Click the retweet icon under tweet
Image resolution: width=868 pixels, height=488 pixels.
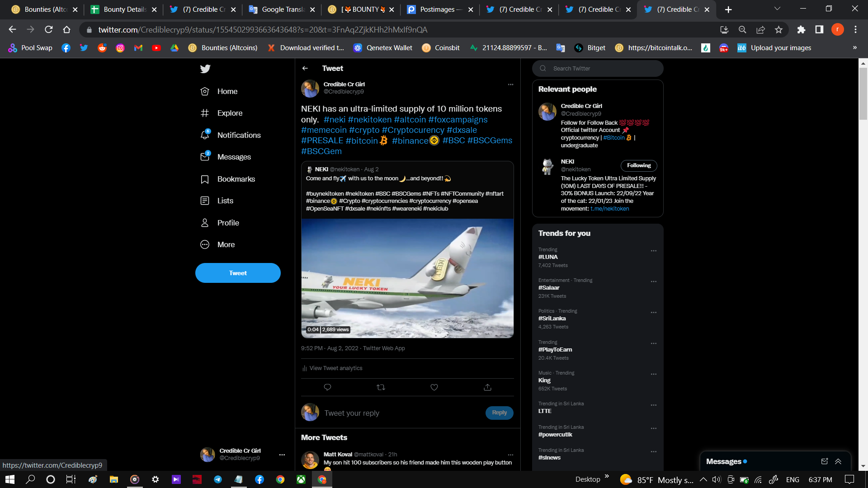381,387
